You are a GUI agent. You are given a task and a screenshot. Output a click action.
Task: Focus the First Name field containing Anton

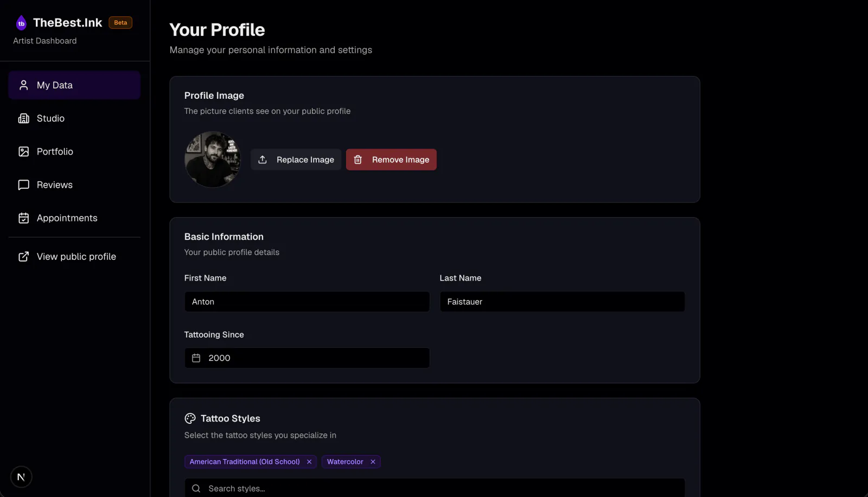[307, 302]
